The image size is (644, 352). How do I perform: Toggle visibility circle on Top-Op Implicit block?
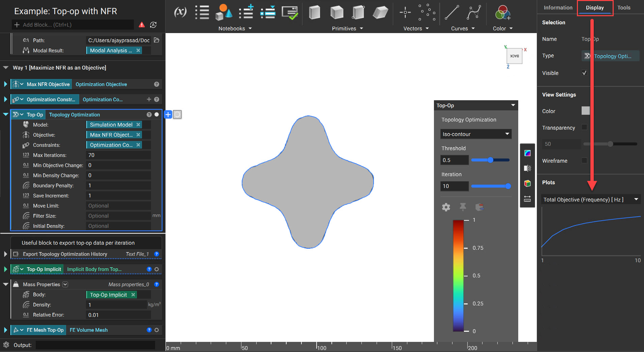point(156,269)
